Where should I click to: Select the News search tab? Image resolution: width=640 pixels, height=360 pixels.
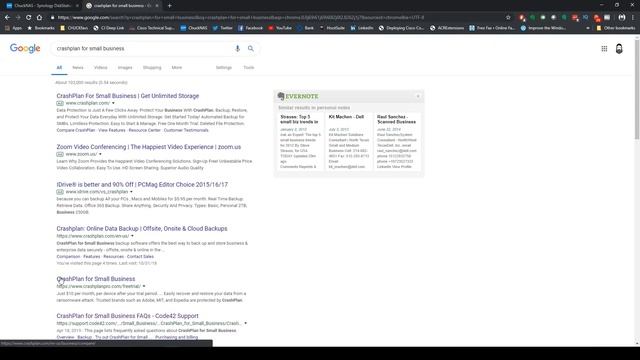click(78, 68)
